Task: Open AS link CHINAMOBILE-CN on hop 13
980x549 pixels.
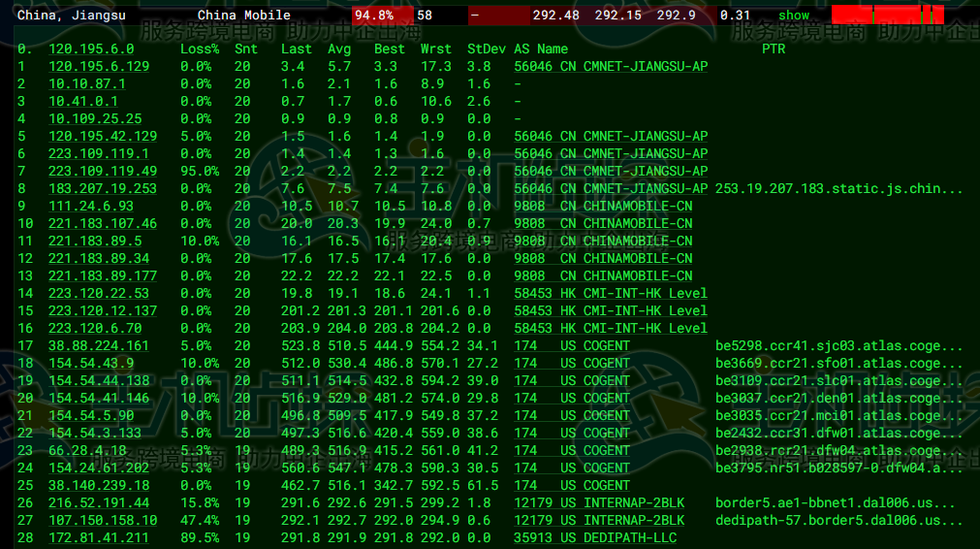Action: pyautogui.click(x=603, y=276)
